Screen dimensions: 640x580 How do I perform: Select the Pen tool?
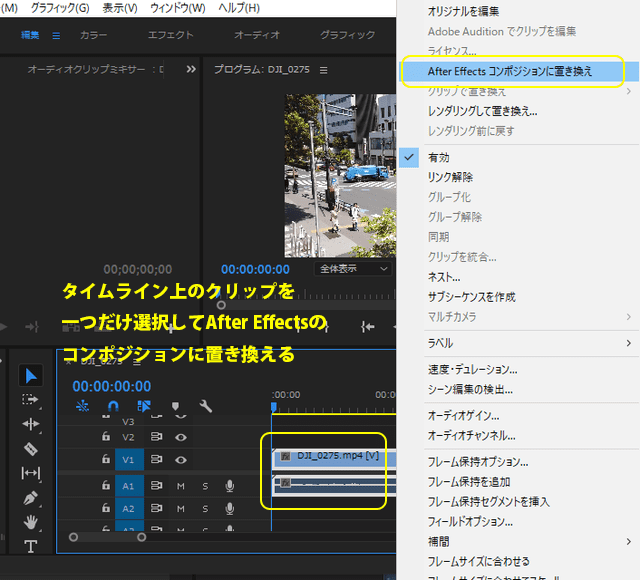(31, 498)
